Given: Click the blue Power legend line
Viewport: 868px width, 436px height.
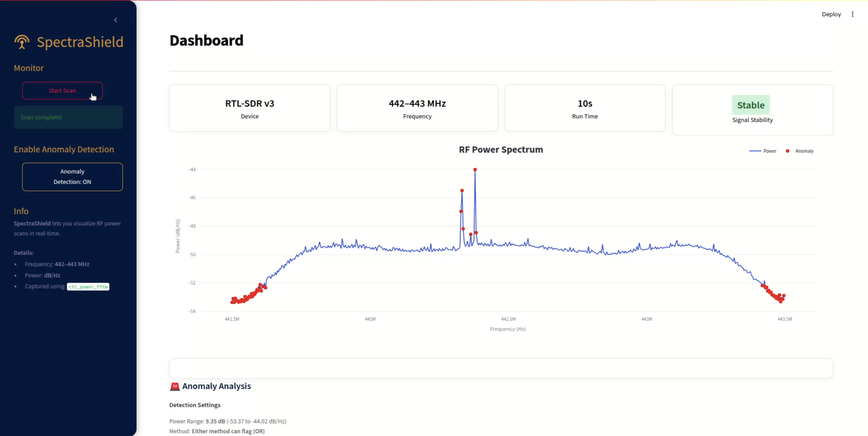Looking at the screenshot, I should pyautogui.click(x=755, y=151).
